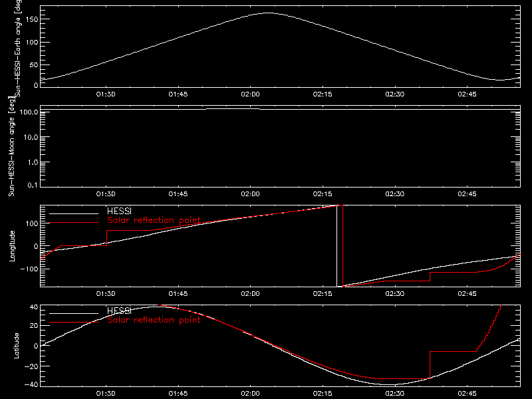
Task: Click the 50 tick label on Earth angle plot
Action: click(x=34, y=65)
